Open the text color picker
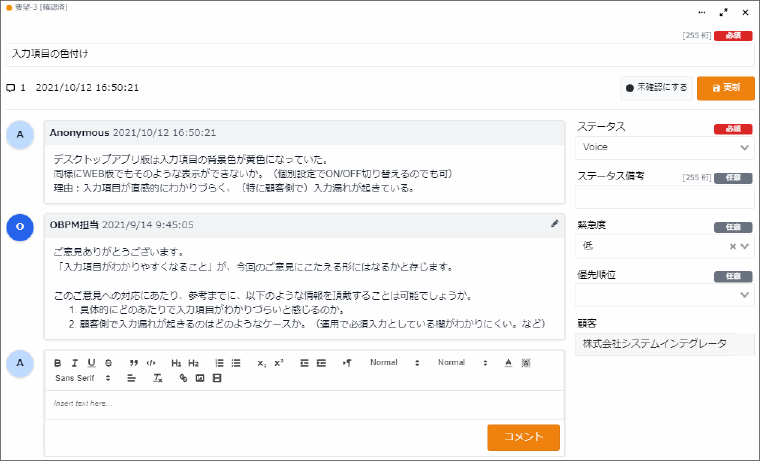 [508, 362]
